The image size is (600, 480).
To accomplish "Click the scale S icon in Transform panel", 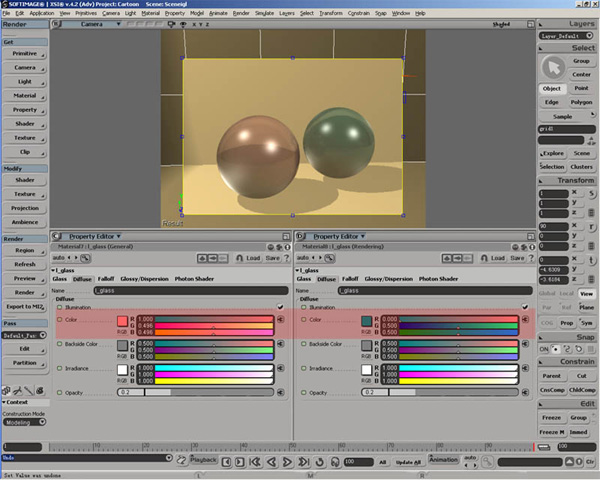I will (x=592, y=193).
